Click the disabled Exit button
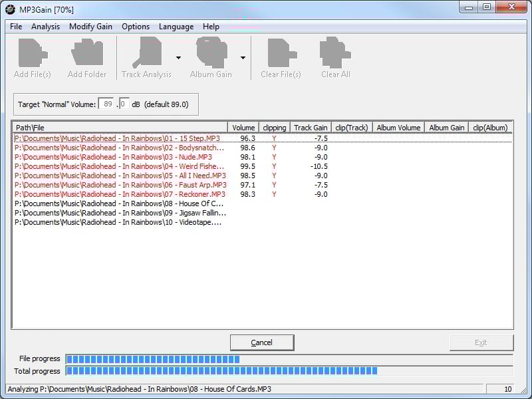 481,342
